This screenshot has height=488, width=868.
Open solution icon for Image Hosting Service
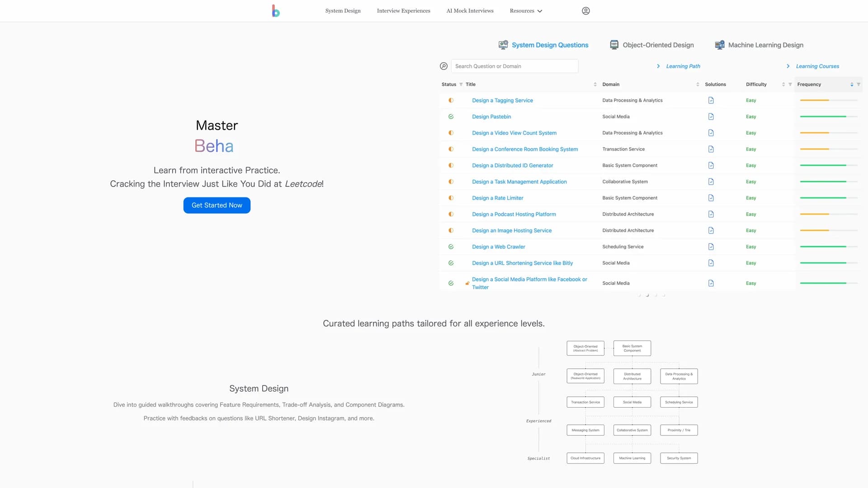pos(711,230)
